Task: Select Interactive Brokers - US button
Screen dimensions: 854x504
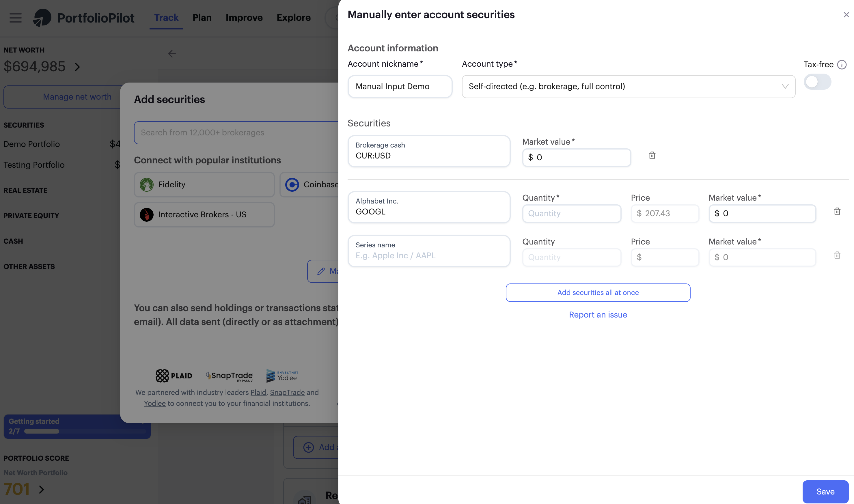Action: [204, 215]
